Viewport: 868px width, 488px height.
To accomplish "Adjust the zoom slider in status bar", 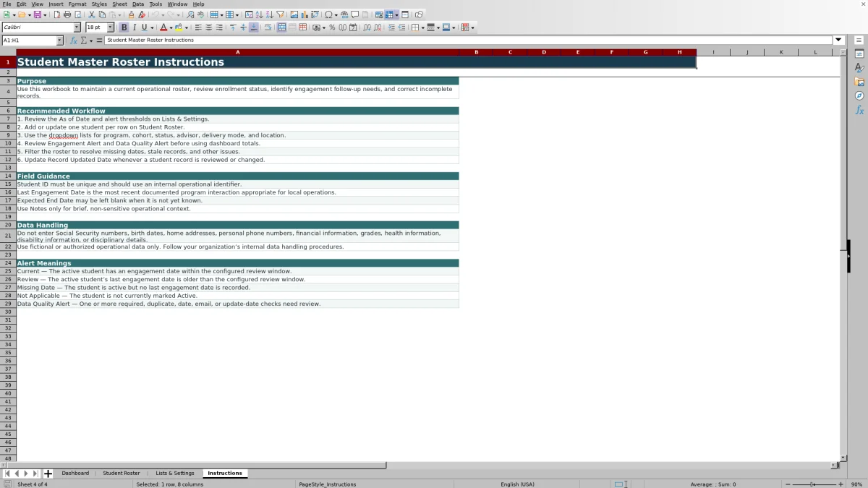I will (x=812, y=484).
